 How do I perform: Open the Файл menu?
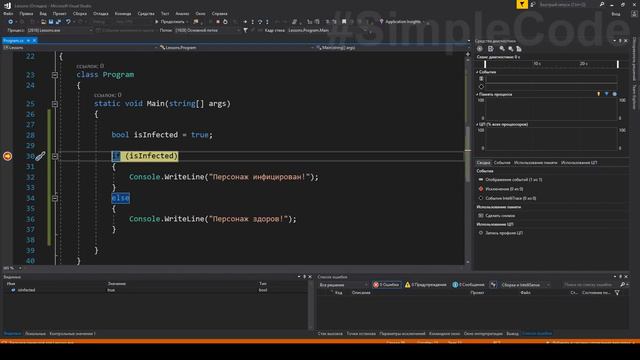coord(8,13)
